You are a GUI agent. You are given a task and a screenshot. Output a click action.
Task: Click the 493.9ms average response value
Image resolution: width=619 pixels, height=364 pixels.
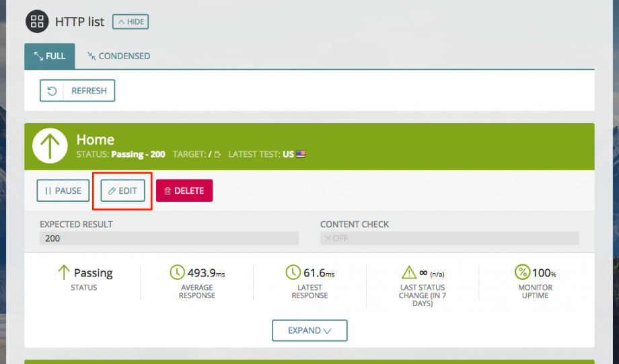click(x=206, y=272)
